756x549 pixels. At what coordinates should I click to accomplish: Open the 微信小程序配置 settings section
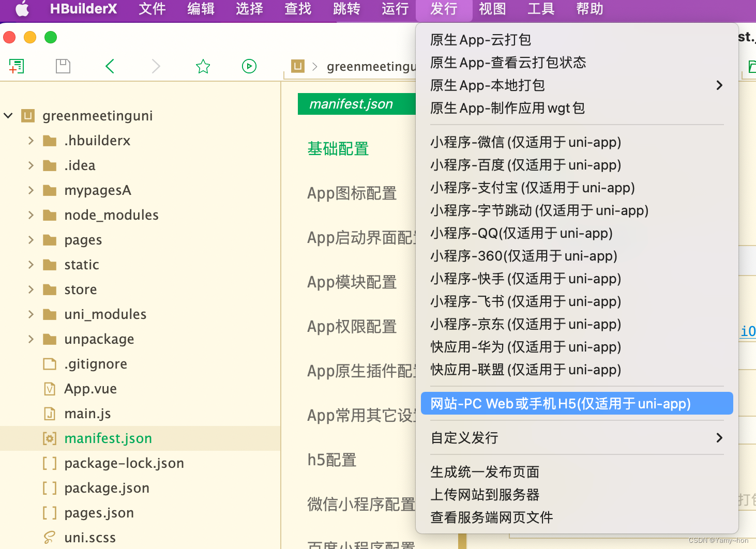point(361,505)
